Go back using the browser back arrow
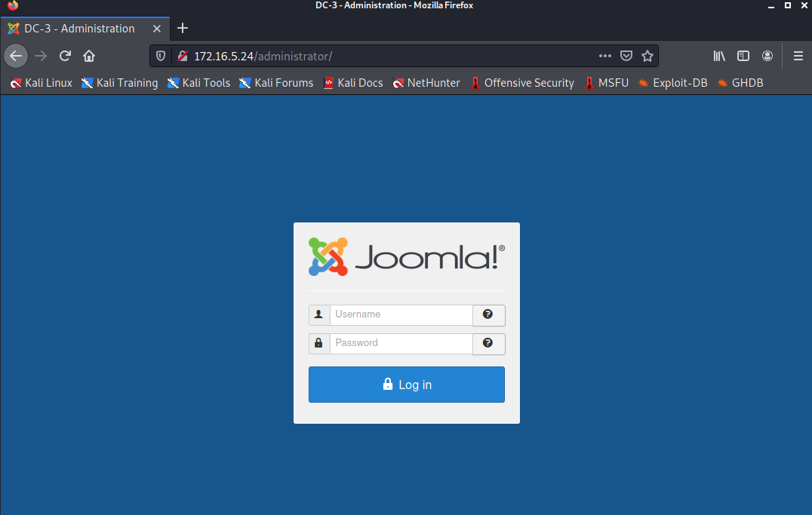The width and height of the screenshot is (812, 515). point(16,56)
